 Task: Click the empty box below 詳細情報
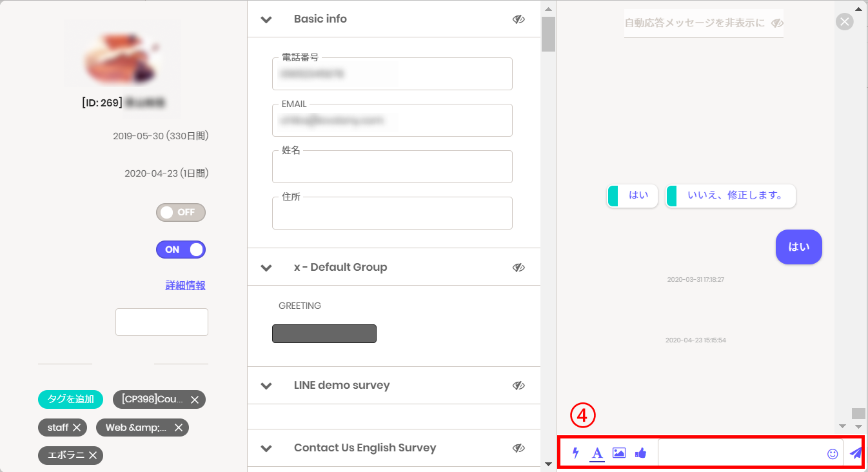click(162, 322)
